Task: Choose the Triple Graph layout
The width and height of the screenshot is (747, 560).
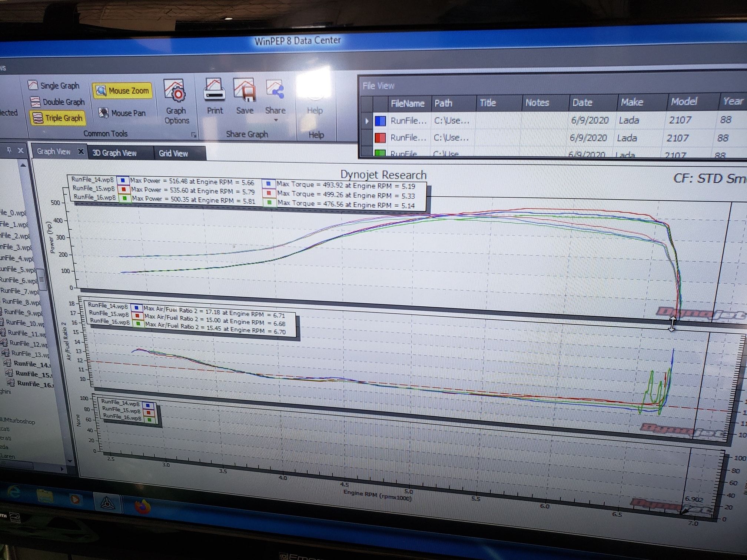Action: point(58,118)
